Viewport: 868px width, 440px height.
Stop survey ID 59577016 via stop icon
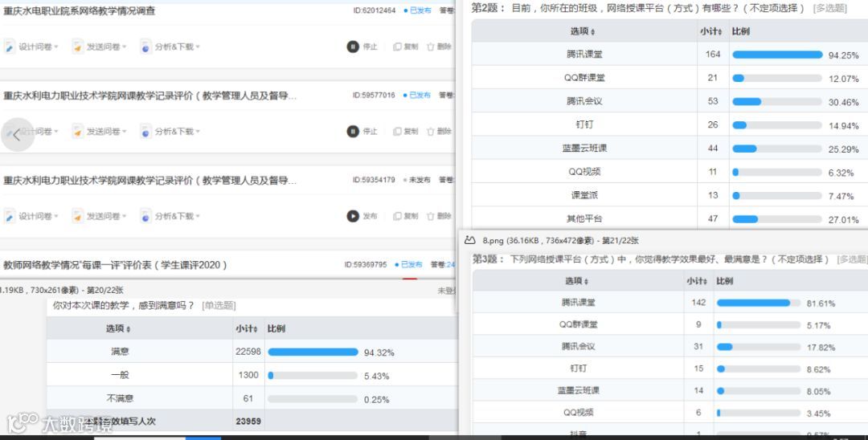(353, 132)
